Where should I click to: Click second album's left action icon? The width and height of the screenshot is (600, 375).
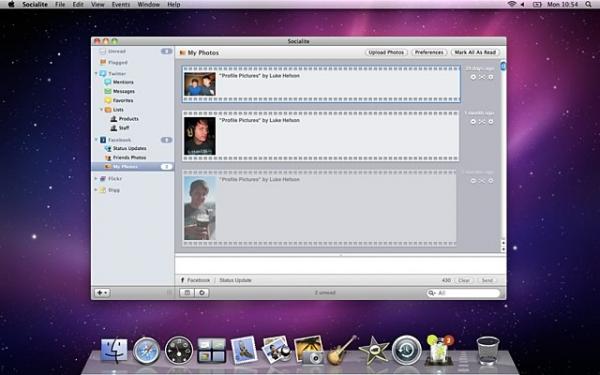coord(473,122)
